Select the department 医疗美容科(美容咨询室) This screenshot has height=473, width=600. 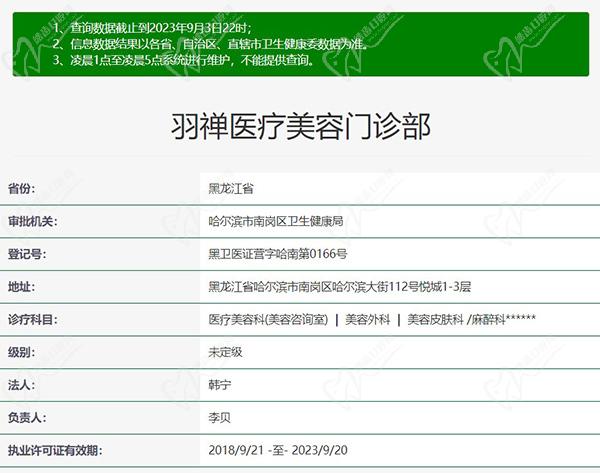(268, 319)
